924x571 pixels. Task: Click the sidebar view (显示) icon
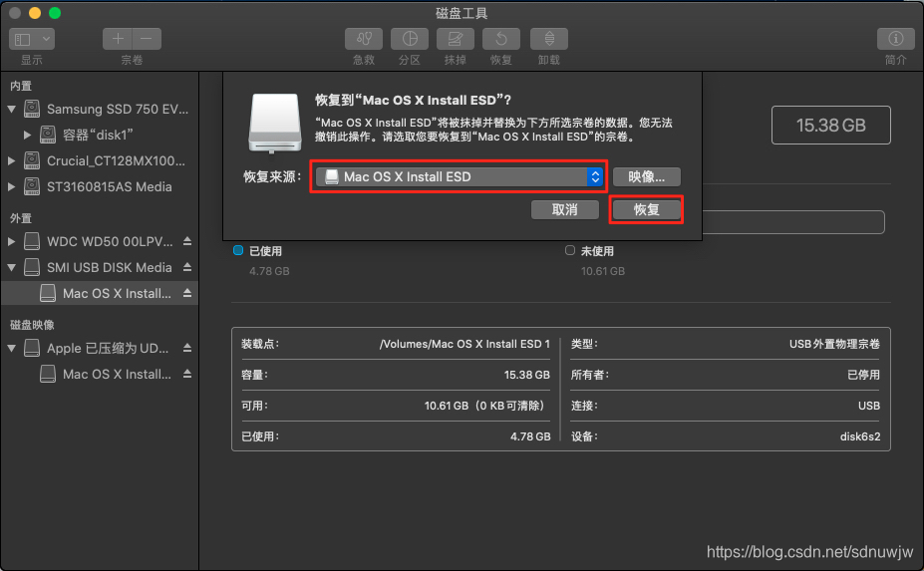click(23, 40)
